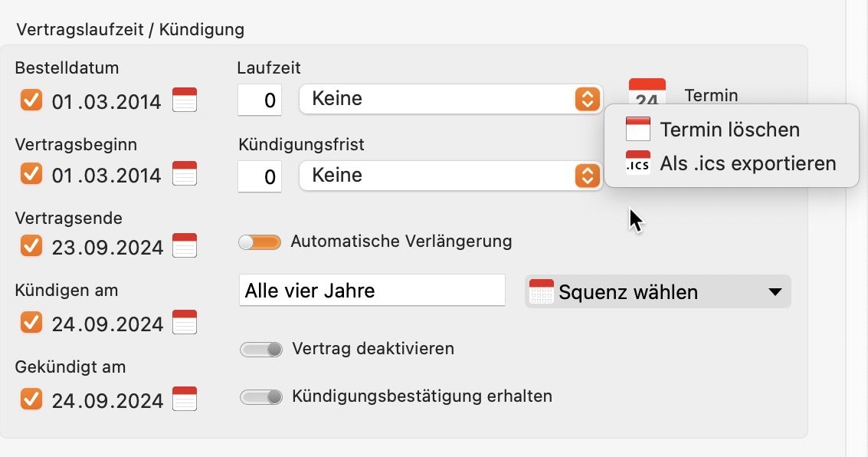Click the .ics file icon in popup
Image resolution: width=868 pixels, height=457 pixels.
pyautogui.click(x=637, y=163)
